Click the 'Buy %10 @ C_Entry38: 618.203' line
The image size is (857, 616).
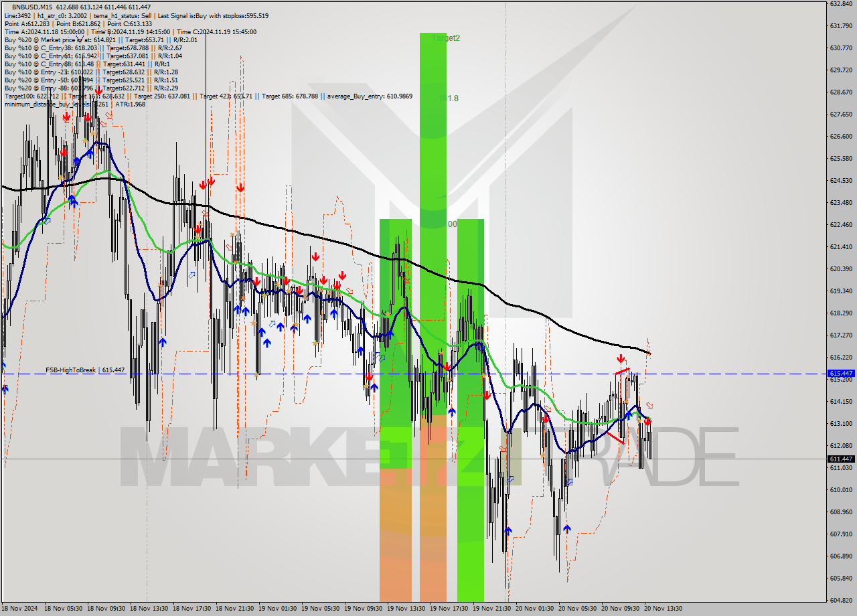(94, 48)
